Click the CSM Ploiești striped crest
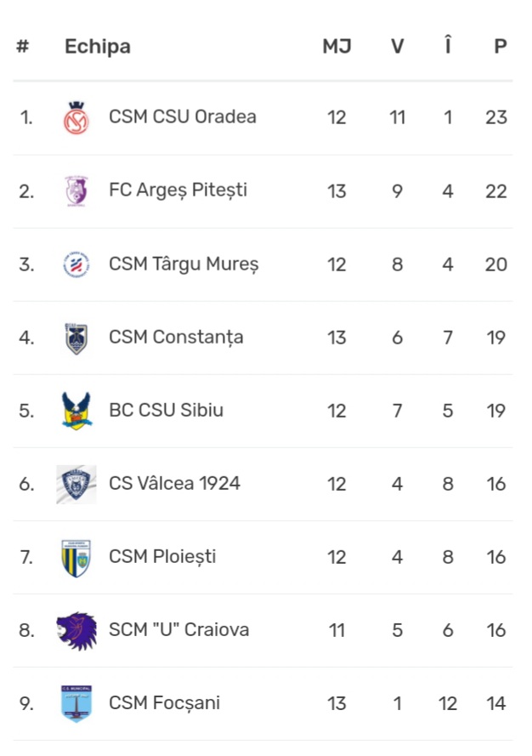The width and height of the screenshot is (532, 756). click(76, 559)
